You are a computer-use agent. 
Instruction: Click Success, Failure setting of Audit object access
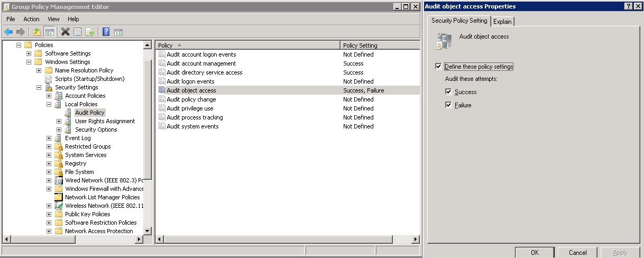click(363, 90)
